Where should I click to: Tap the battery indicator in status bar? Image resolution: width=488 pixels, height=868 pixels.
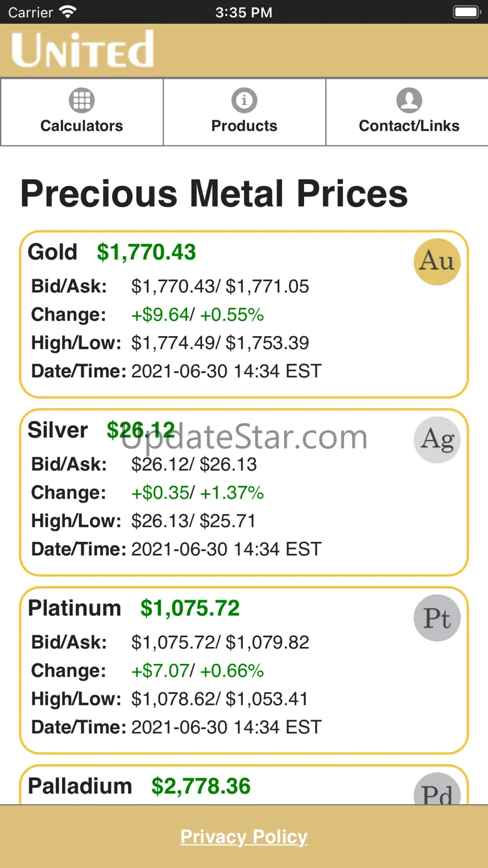tap(465, 12)
